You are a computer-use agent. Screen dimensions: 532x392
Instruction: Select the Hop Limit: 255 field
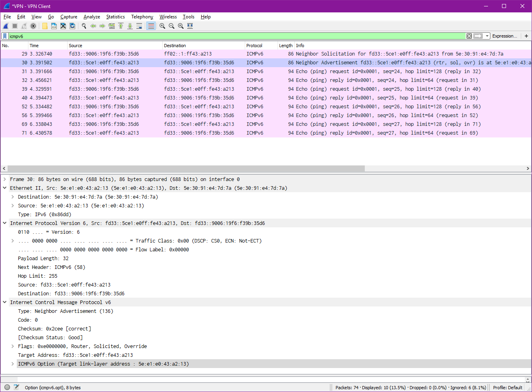pos(38,276)
